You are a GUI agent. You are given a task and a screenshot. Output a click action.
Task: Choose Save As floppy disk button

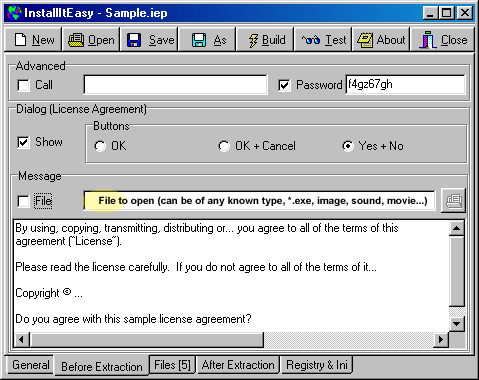[x=207, y=40]
